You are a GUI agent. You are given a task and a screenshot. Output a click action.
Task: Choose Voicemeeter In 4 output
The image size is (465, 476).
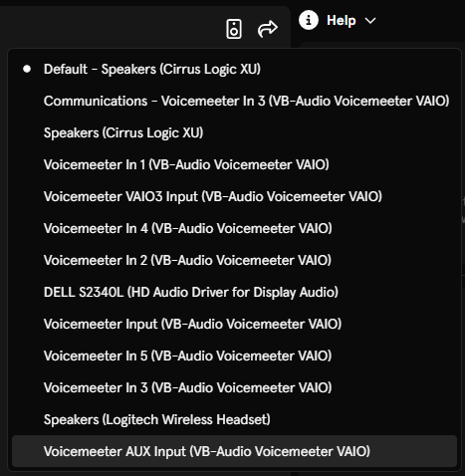234,228
